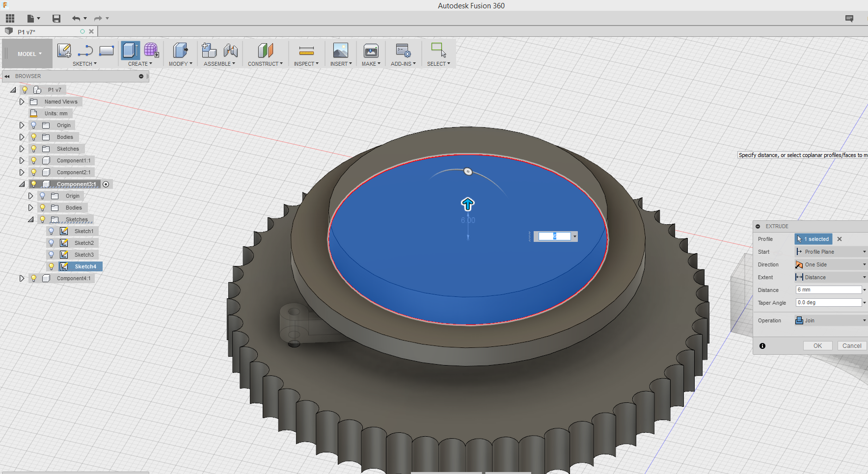This screenshot has height=474, width=868.
Task: Cancel the Extrude dialog
Action: point(852,346)
